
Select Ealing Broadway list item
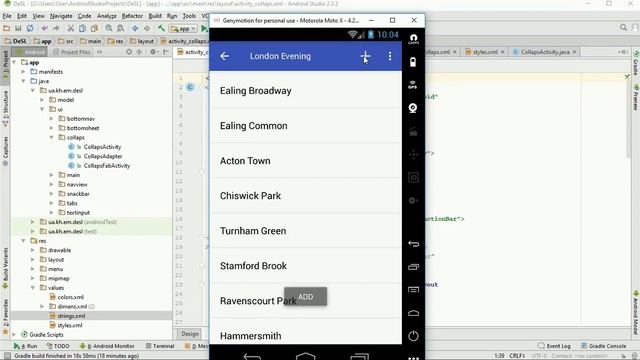pos(305,91)
